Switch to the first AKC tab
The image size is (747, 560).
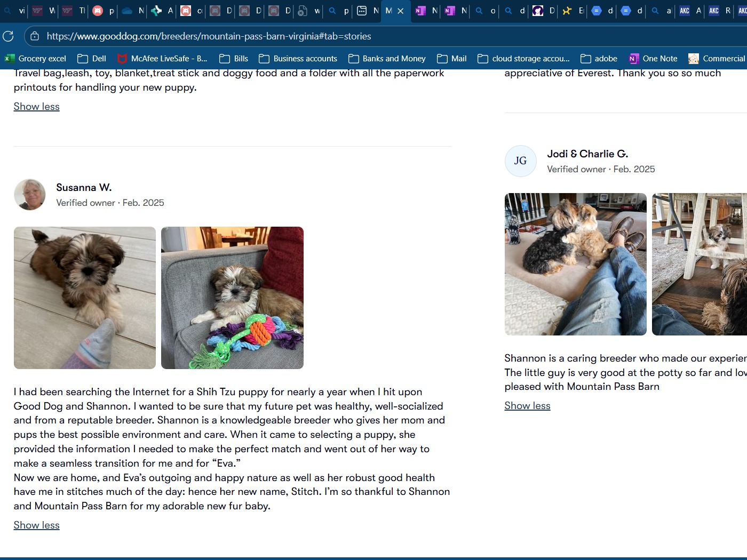click(x=690, y=11)
